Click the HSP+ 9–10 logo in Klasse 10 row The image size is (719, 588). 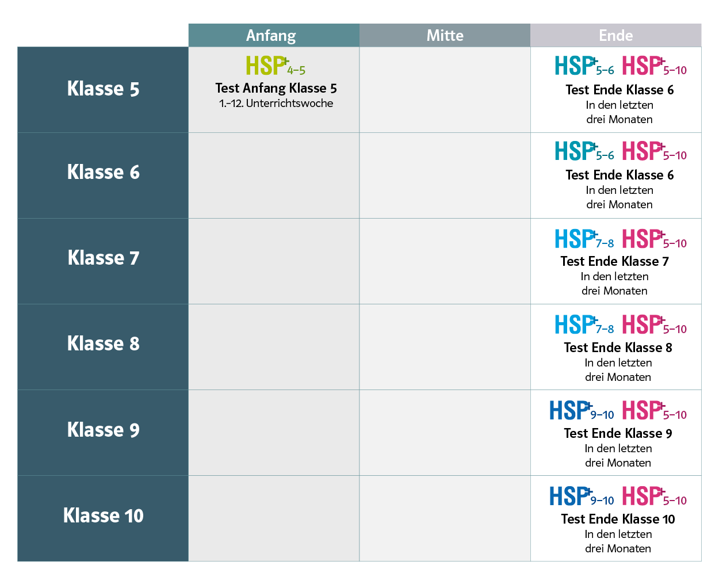tap(582, 496)
